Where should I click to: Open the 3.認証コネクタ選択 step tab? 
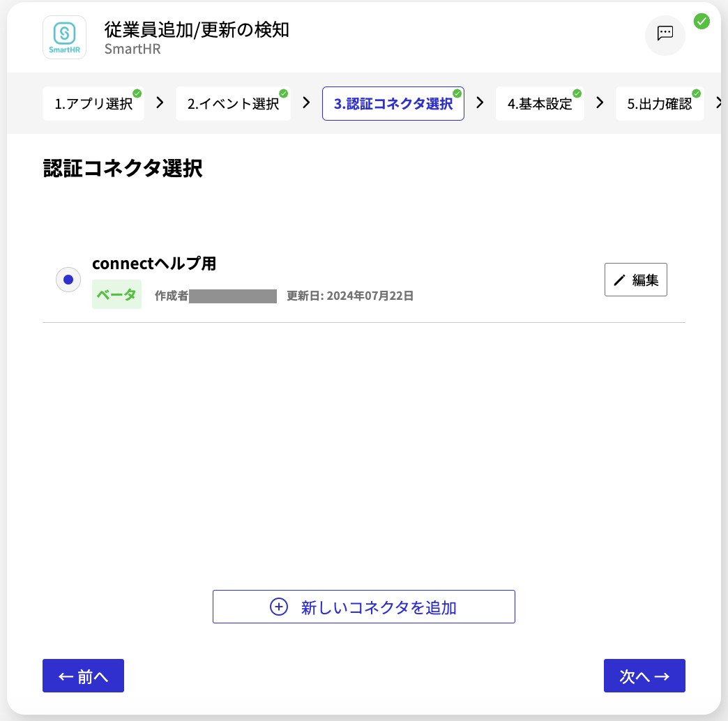click(393, 103)
